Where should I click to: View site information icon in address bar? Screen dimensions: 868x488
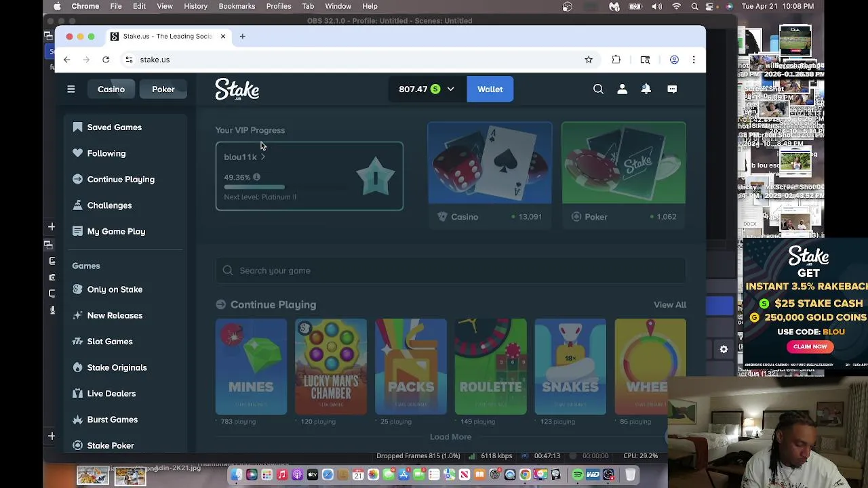coord(129,60)
